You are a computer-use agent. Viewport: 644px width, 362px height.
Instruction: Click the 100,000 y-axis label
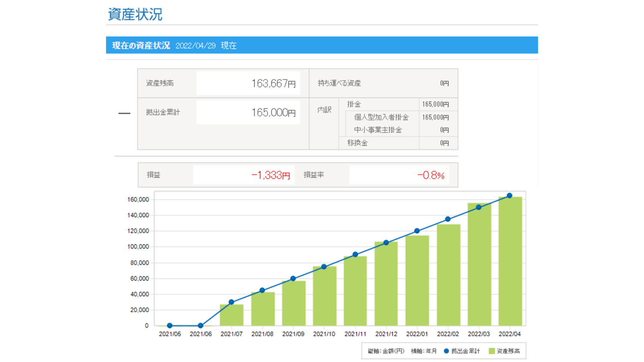click(138, 247)
